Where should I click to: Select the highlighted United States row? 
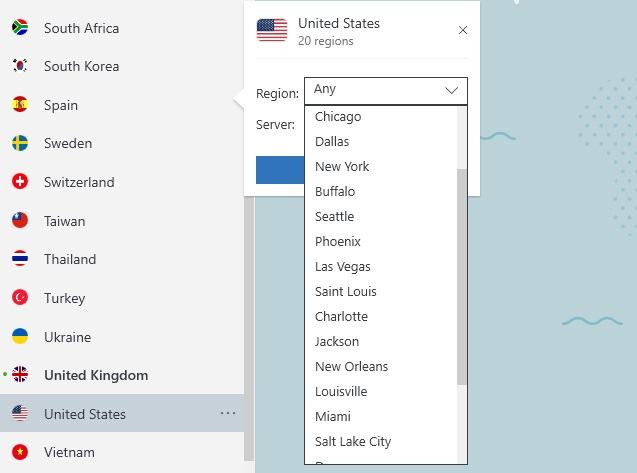[x=122, y=413]
